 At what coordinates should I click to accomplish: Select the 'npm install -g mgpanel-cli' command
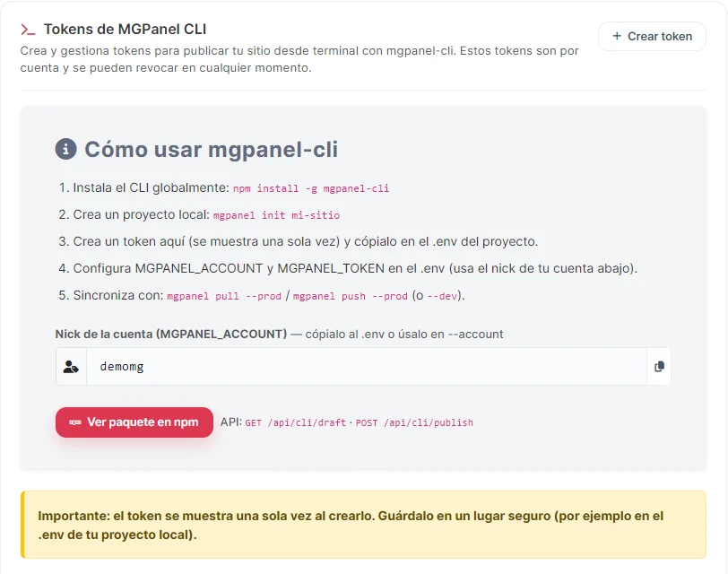310,188
